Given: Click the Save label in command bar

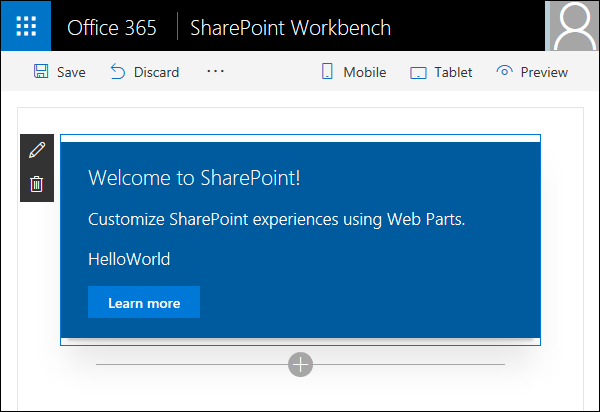Looking at the screenshot, I should 71,72.
